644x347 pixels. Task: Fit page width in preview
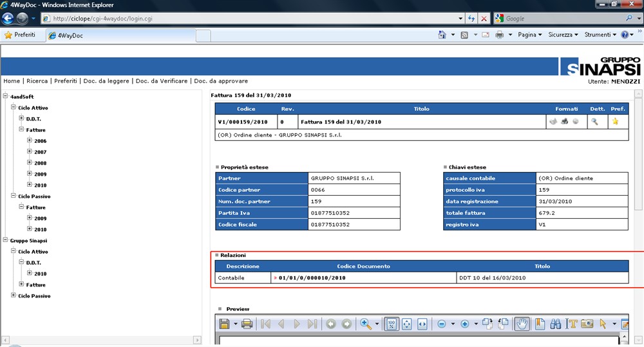point(422,324)
